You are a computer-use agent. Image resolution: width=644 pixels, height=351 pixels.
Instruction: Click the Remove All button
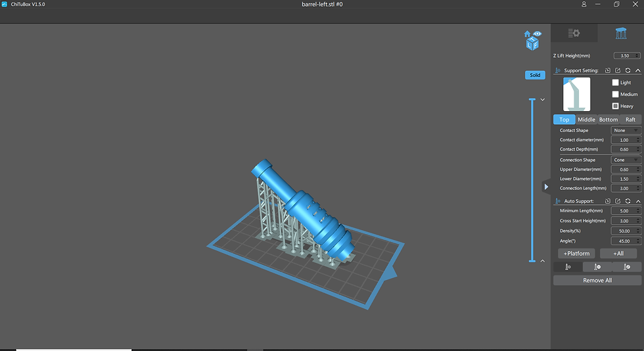pyautogui.click(x=597, y=280)
